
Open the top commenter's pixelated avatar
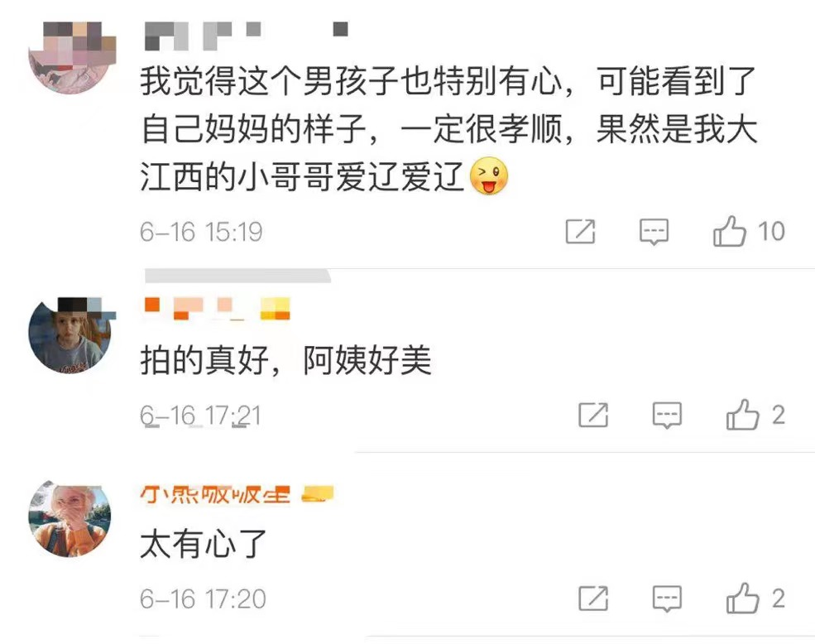tap(70, 57)
